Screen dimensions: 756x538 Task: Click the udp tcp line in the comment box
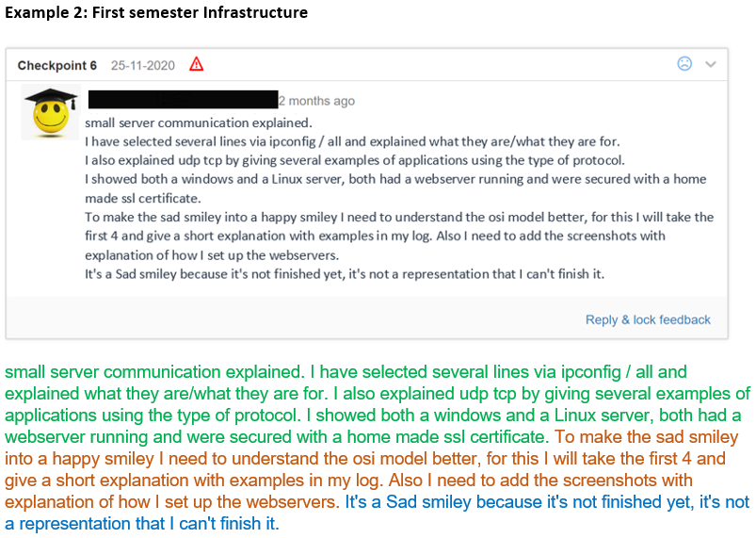(x=354, y=160)
